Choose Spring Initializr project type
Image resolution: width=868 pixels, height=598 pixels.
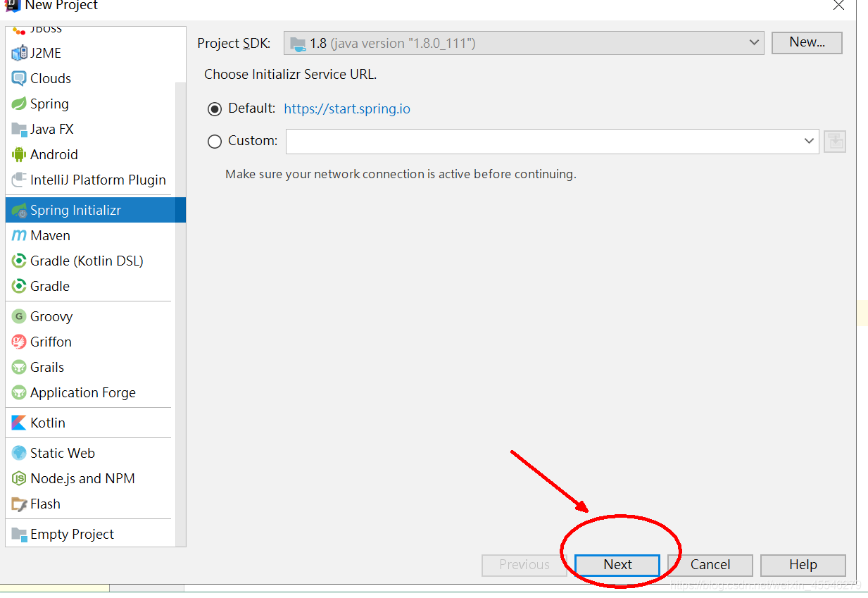coord(96,210)
